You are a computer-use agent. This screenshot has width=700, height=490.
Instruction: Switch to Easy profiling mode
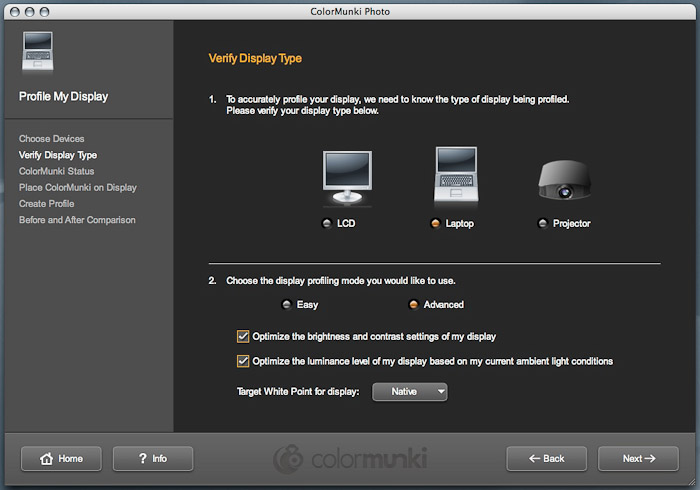(287, 305)
